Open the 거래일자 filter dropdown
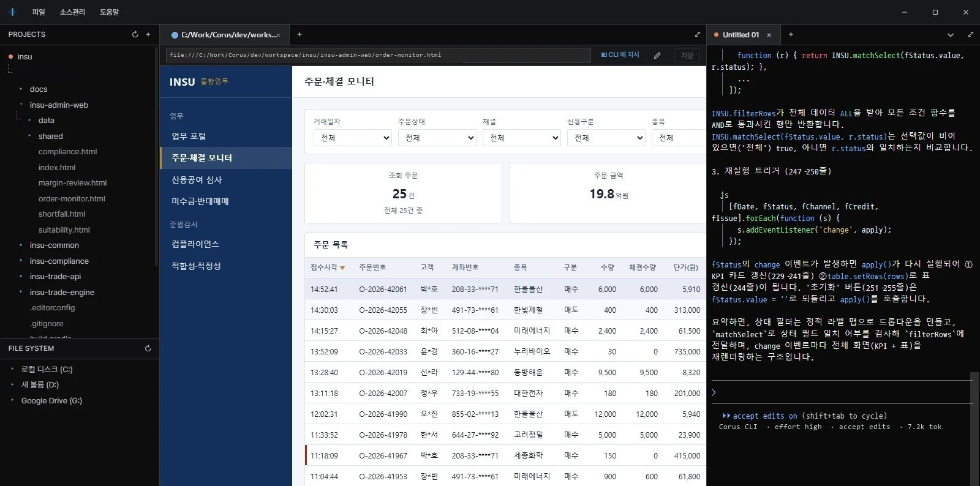The image size is (980, 486). click(352, 138)
